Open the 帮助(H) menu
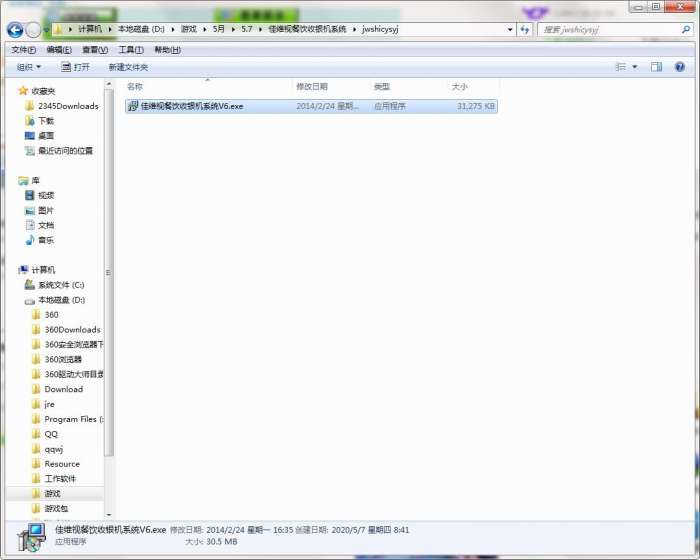Screen dimensions: 700x560 [167, 50]
